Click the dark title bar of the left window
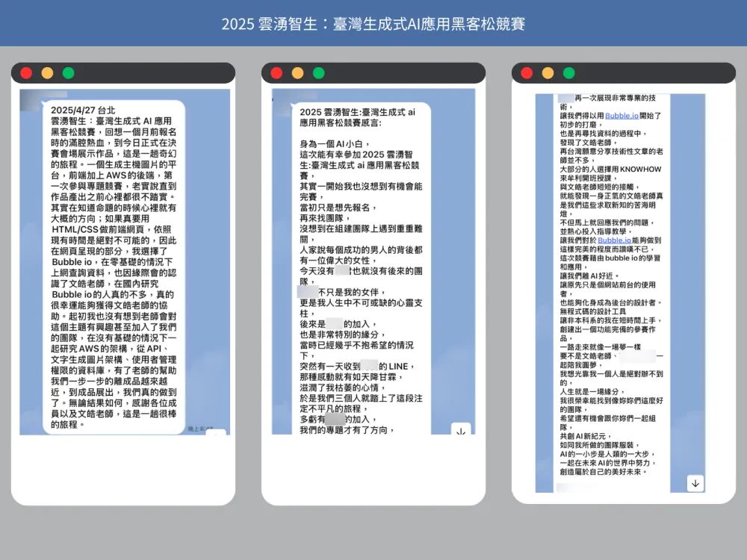Image resolution: width=747 pixels, height=560 pixels. coord(149,73)
